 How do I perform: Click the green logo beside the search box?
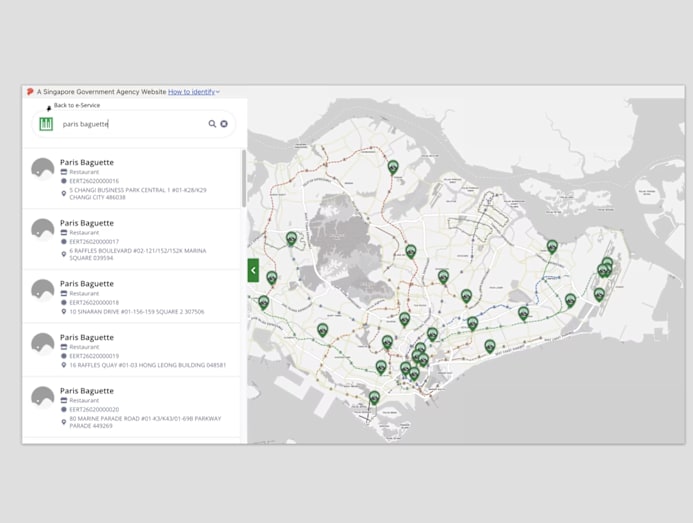tap(46, 124)
